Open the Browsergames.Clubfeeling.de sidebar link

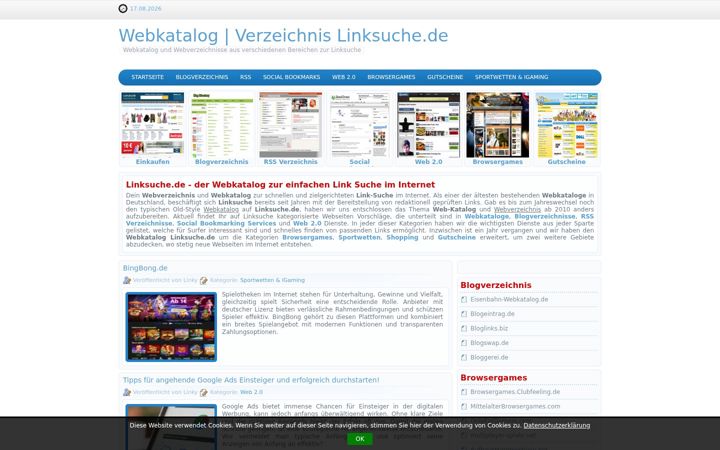tap(515, 392)
